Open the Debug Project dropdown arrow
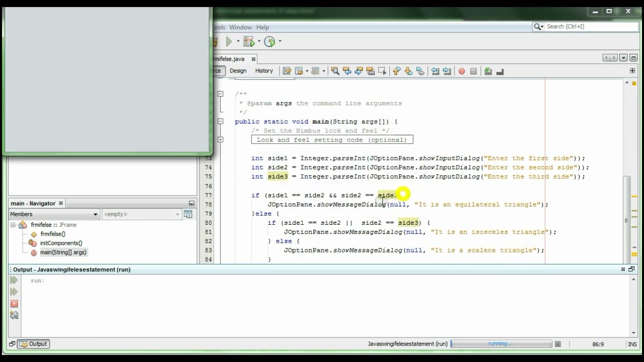This screenshot has height=362, width=644. [259, 42]
